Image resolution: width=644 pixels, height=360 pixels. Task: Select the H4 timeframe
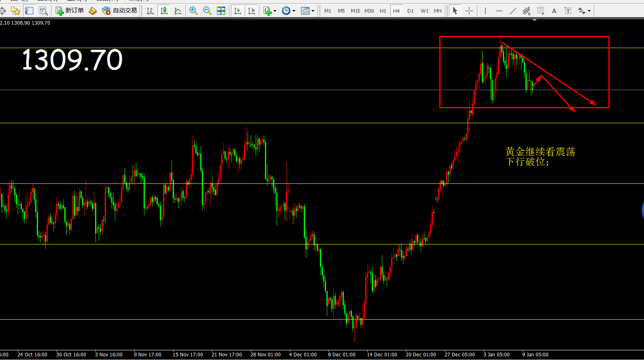click(x=396, y=11)
